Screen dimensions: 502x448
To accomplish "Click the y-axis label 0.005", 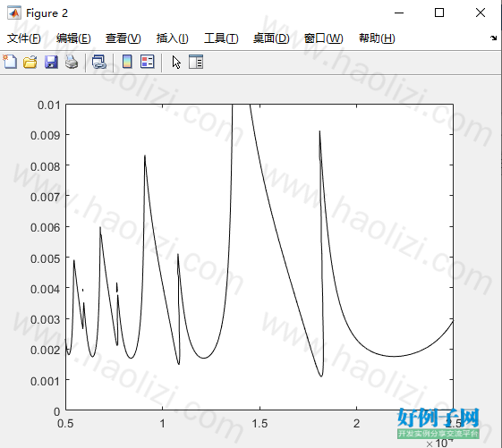I will click(45, 258).
